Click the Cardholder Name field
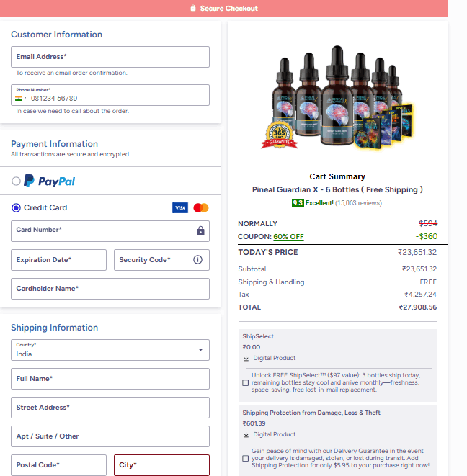This screenshot has height=476, width=467. tap(110, 289)
